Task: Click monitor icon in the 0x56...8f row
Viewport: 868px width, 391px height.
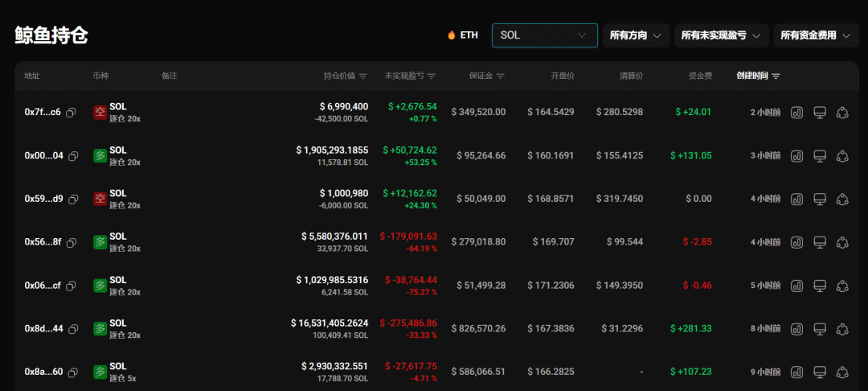Action: point(820,242)
